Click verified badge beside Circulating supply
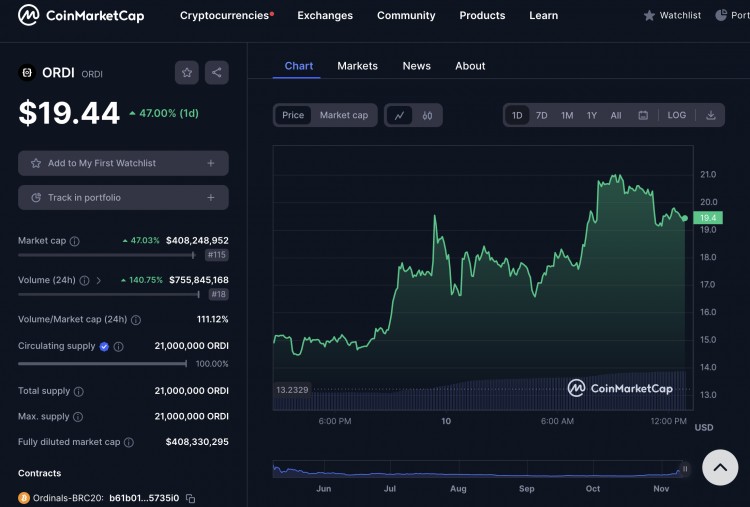The width and height of the screenshot is (750, 507). [104, 346]
